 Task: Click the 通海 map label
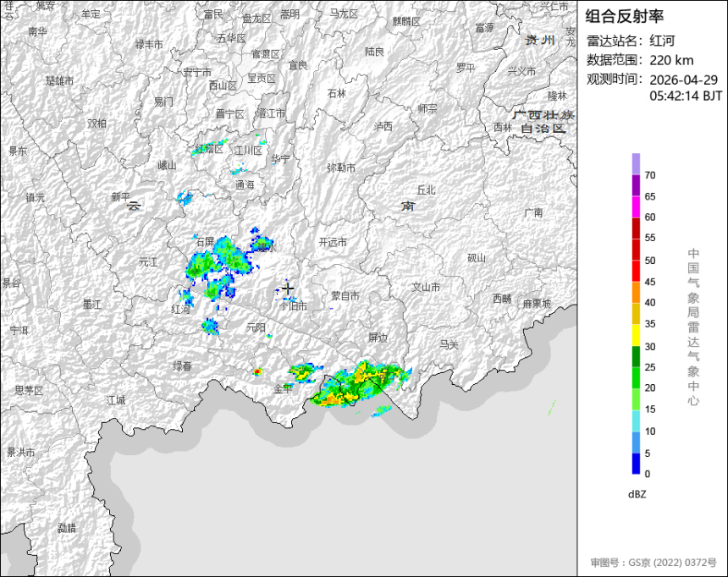(x=245, y=185)
